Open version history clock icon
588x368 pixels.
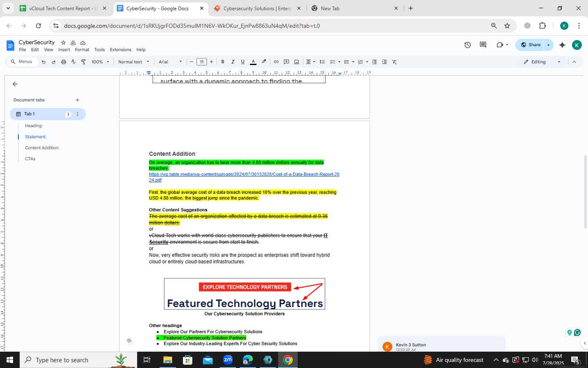point(468,45)
